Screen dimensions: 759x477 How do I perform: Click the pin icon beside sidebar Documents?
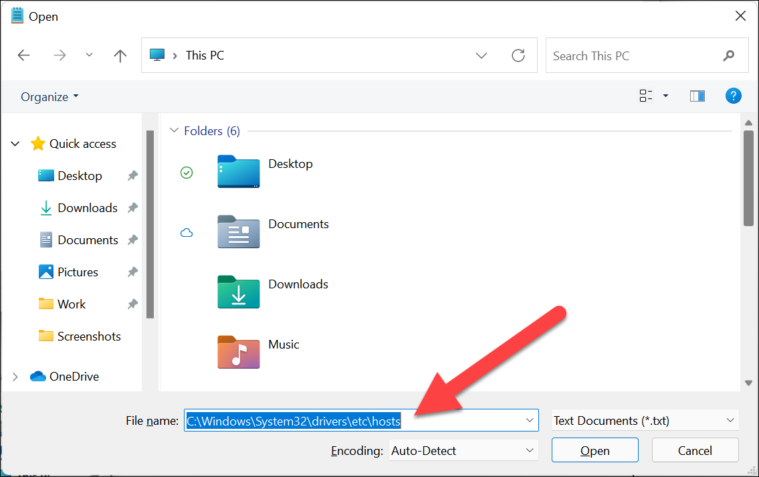coord(132,240)
